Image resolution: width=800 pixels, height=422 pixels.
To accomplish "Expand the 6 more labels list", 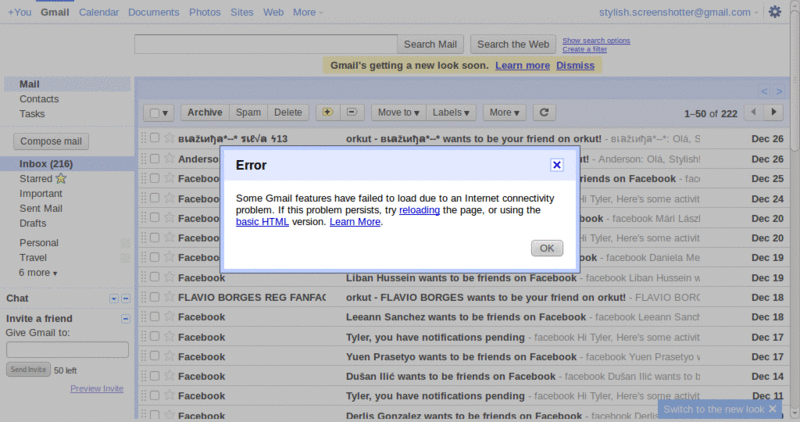I will (38, 272).
